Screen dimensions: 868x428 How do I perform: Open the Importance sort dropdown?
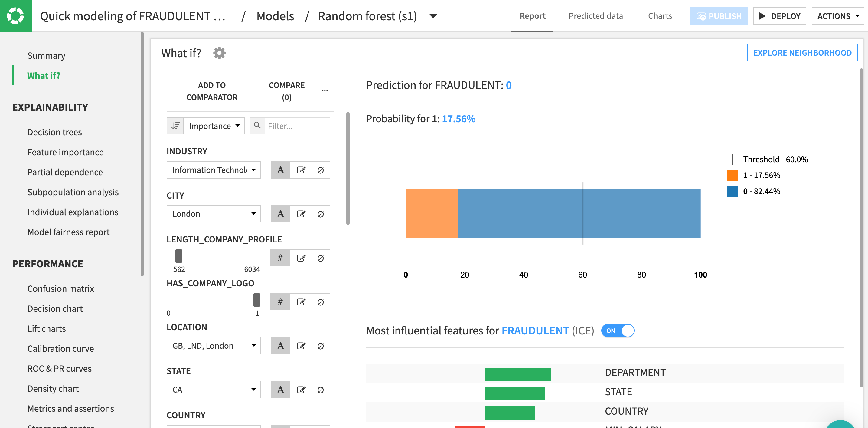pos(214,126)
